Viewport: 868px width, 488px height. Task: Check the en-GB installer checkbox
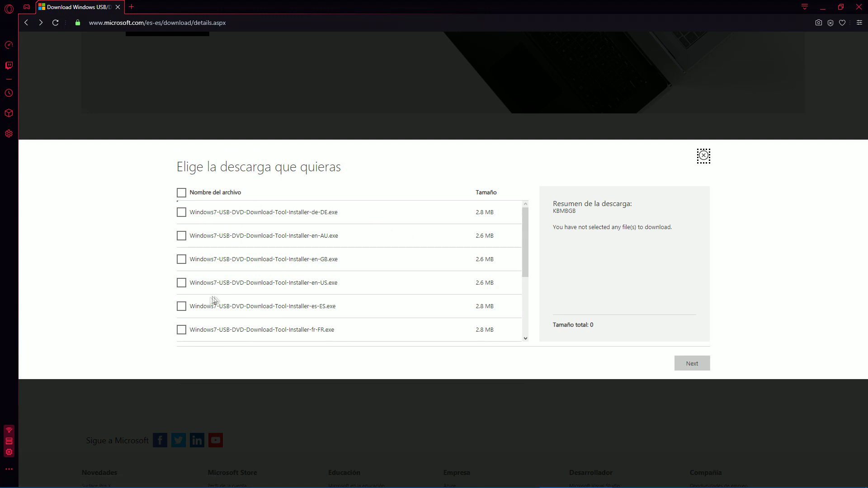(x=181, y=259)
